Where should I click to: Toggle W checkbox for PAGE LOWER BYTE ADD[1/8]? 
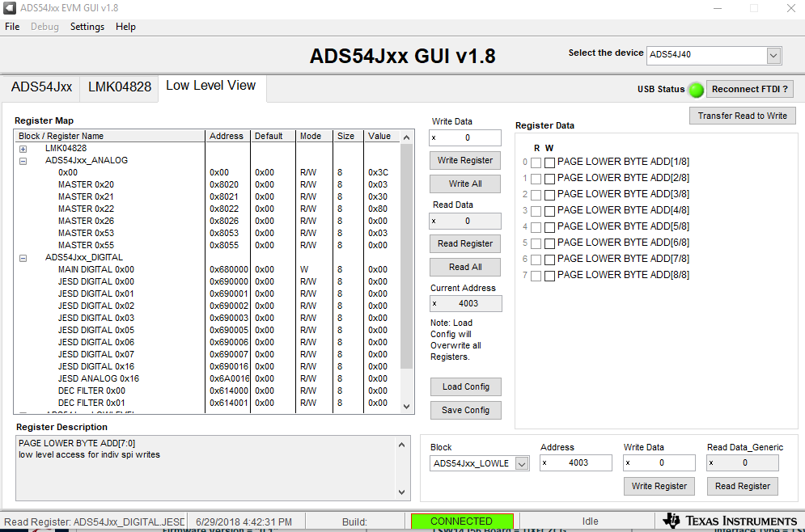tap(549, 163)
